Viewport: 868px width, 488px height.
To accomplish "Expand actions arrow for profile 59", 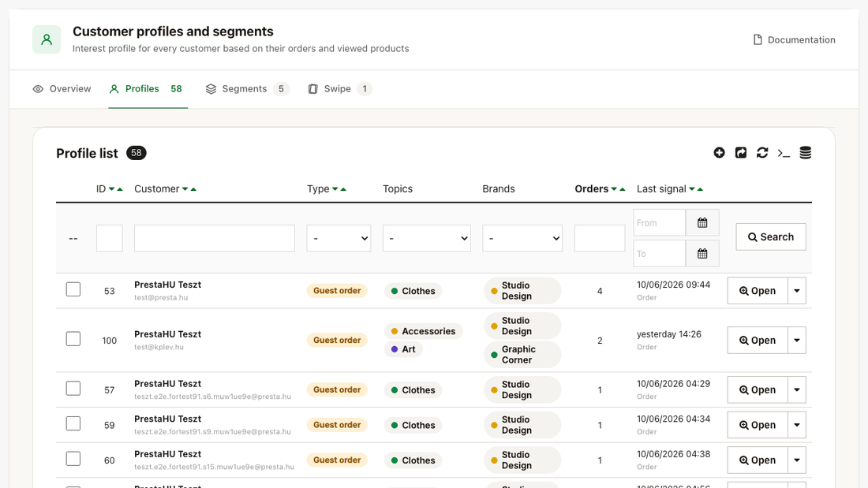I will pos(797,425).
